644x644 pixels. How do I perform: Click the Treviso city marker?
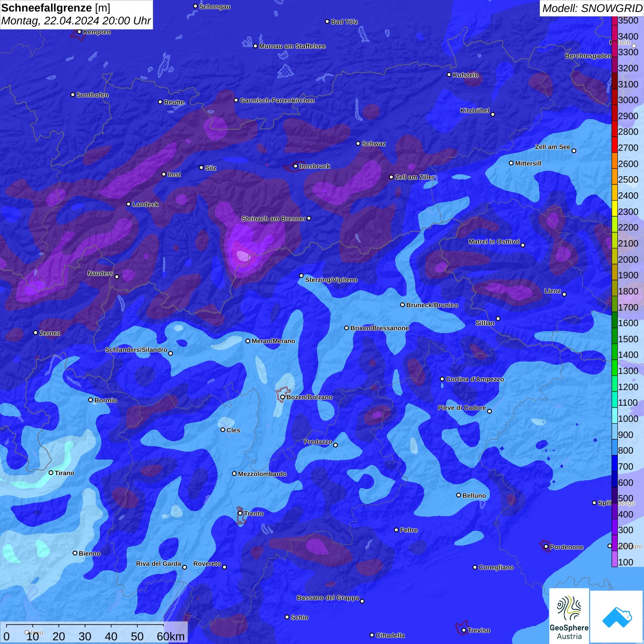pyautogui.click(x=464, y=630)
